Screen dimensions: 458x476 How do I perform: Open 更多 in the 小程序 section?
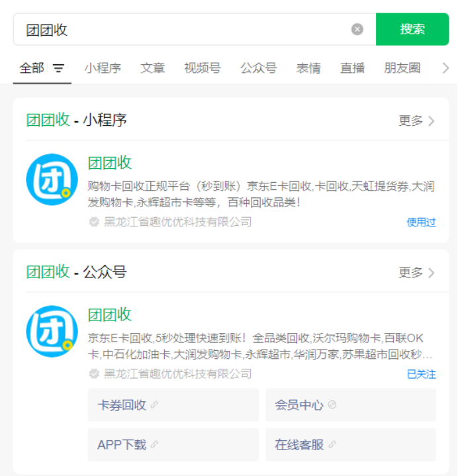[416, 121]
